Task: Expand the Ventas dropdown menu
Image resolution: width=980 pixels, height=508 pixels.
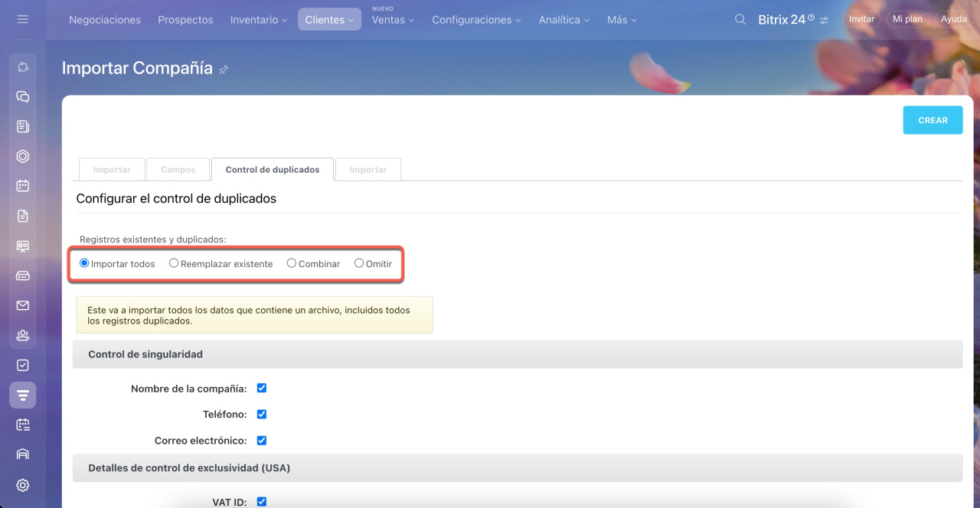Action: [393, 20]
